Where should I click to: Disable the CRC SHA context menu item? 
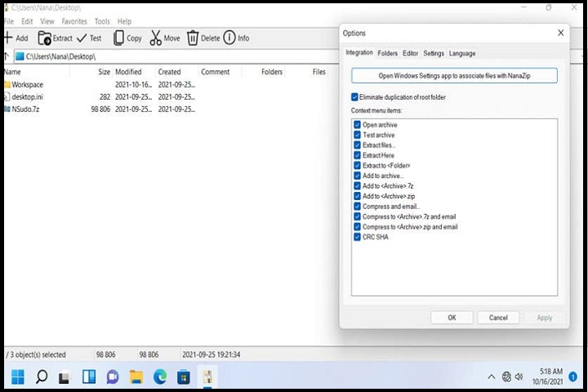(x=357, y=237)
